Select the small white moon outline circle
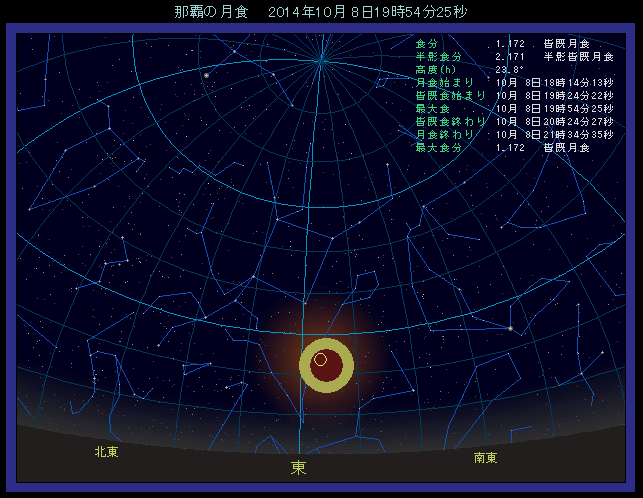The image size is (643, 498). (320, 359)
